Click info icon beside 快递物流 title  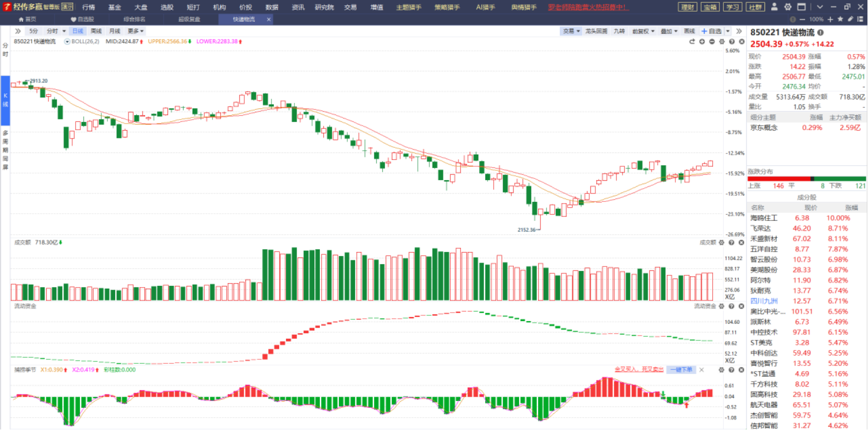pyautogui.click(x=820, y=32)
